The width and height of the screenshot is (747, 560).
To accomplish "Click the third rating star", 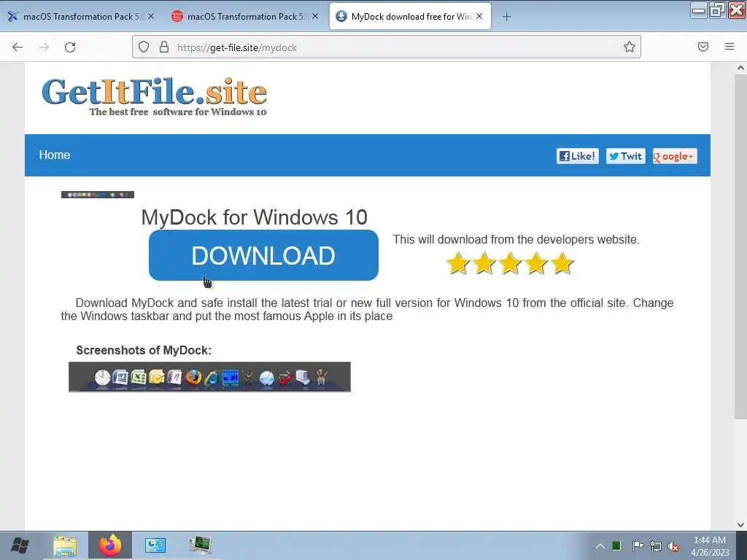I will tap(510, 263).
